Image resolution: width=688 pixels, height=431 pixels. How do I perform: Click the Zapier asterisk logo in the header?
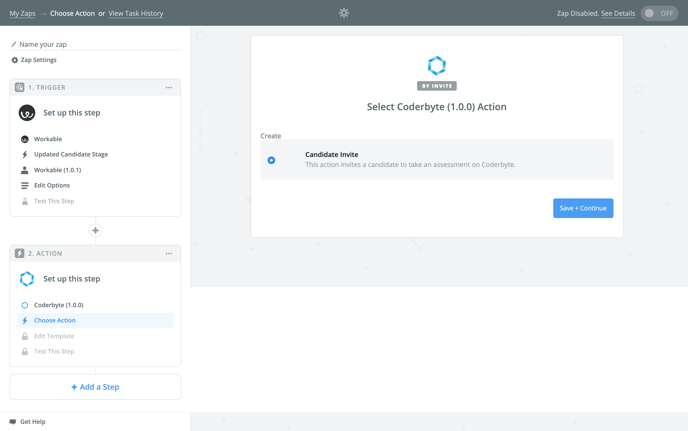pyautogui.click(x=344, y=13)
